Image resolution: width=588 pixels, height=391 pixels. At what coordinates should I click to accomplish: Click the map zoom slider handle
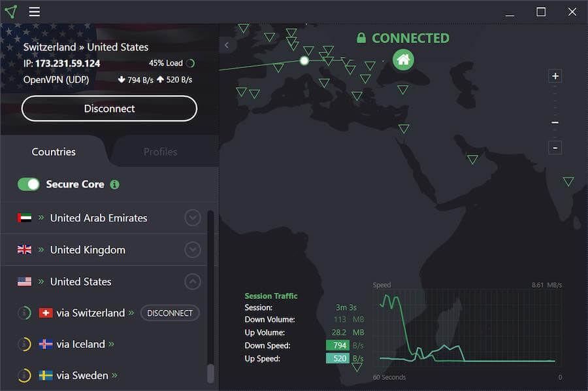555,123
